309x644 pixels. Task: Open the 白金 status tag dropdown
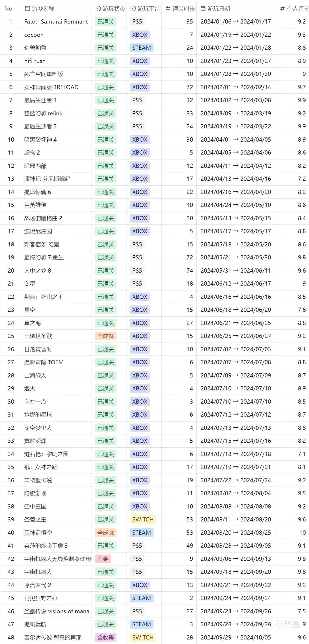coord(103,559)
